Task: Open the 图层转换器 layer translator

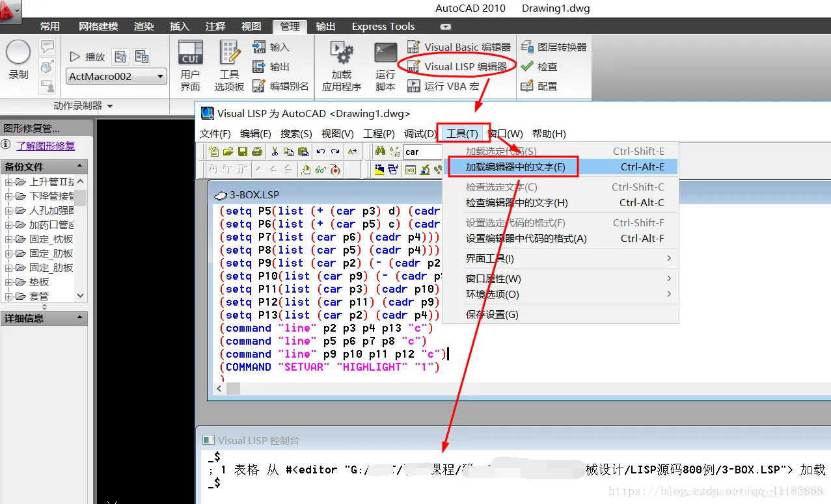Action: (x=554, y=47)
